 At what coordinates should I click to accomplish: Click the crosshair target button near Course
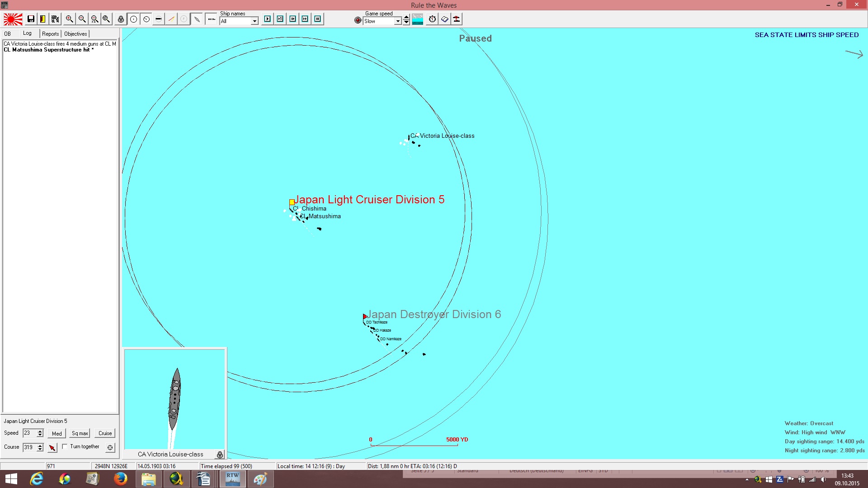pyautogui.click(x=110, y=448)
